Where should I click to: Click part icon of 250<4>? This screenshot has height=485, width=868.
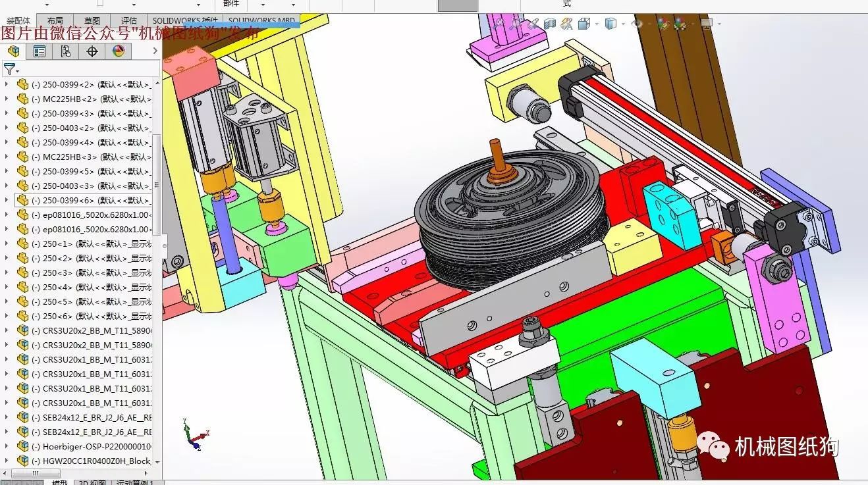click(22, 287)
